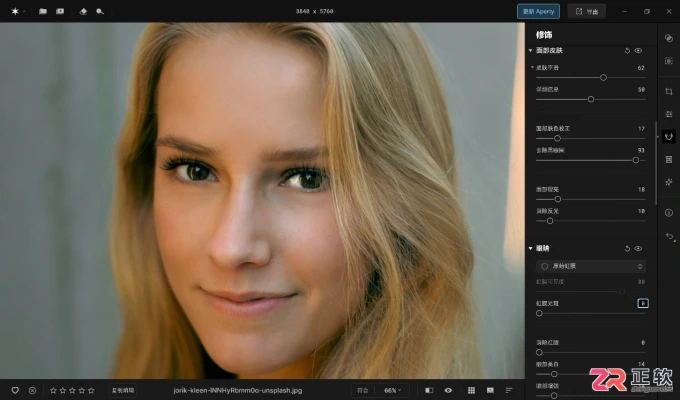Screen dimensions: 680x400
Task: Open the adjustment sliders panel icon
Action: point(669,114)
